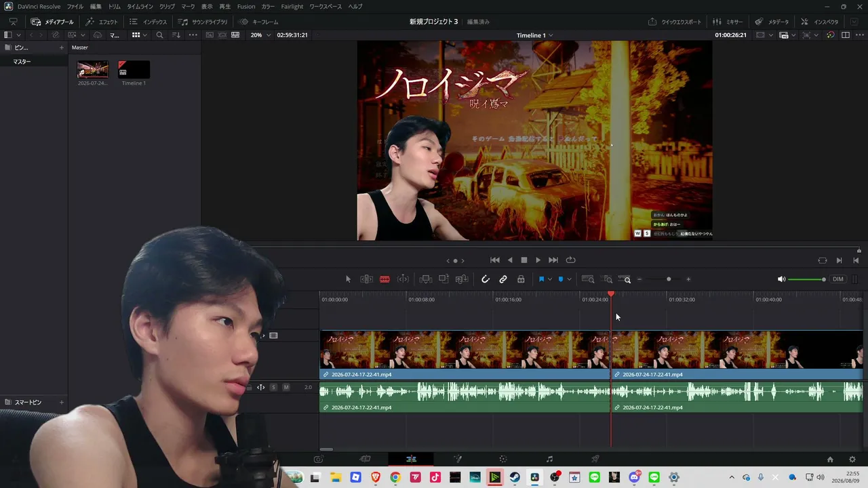Click the Replace Clip icon
868x488 pixels.
click(462, 279)
